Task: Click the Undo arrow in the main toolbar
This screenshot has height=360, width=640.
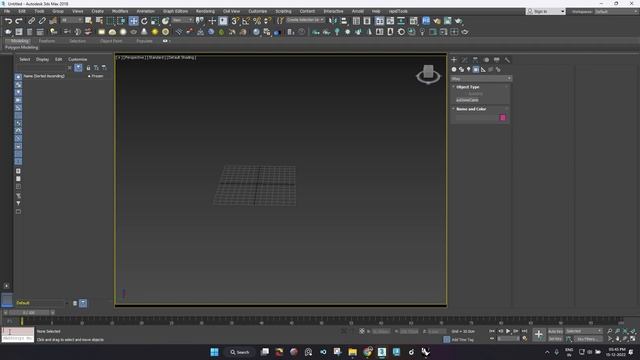Action: 8,21
